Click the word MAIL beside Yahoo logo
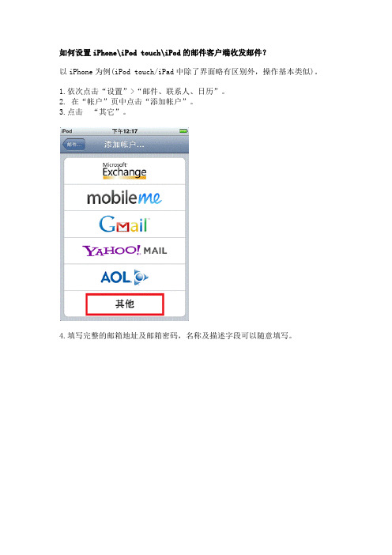 [x=155, y=251]
